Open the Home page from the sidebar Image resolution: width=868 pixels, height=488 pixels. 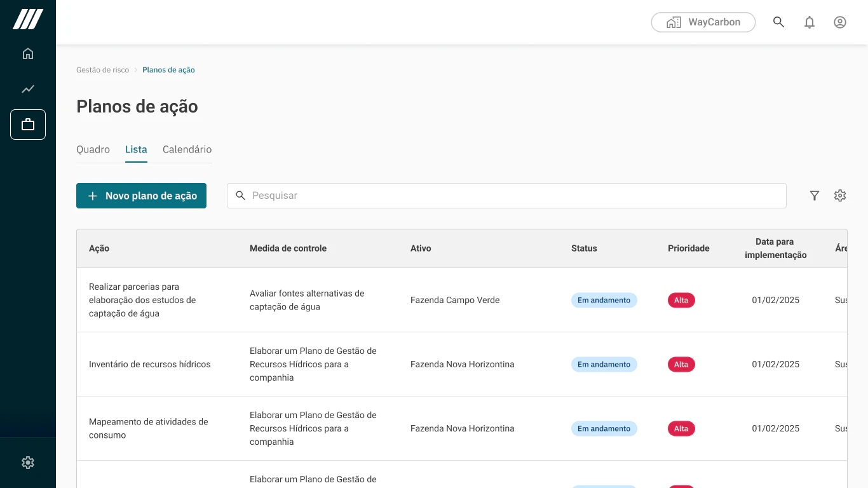tap(28, 53)
